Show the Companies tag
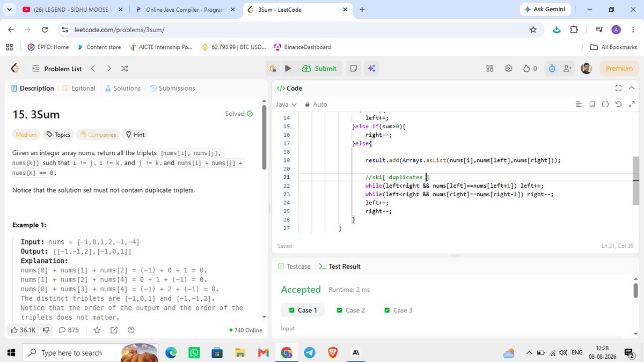 97,135
